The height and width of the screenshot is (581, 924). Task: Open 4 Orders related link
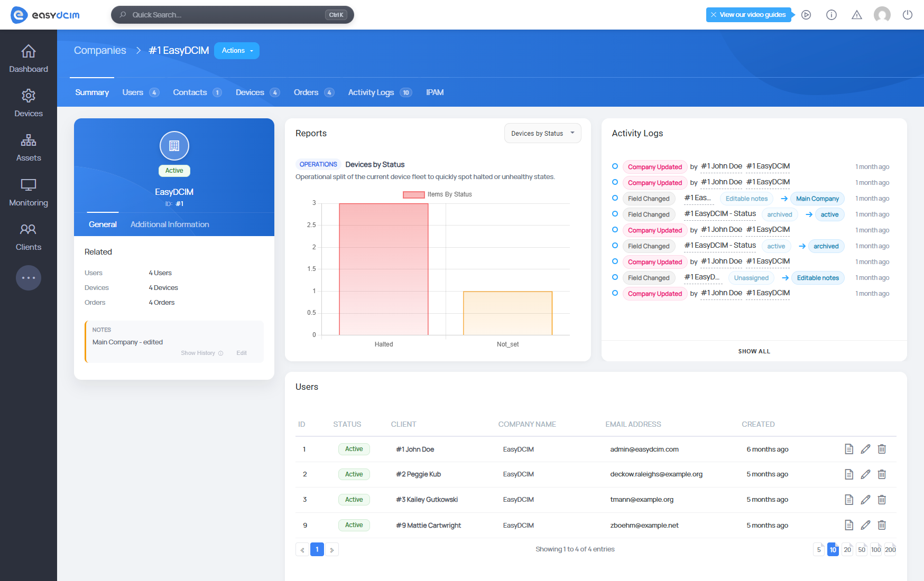point(162,303)
